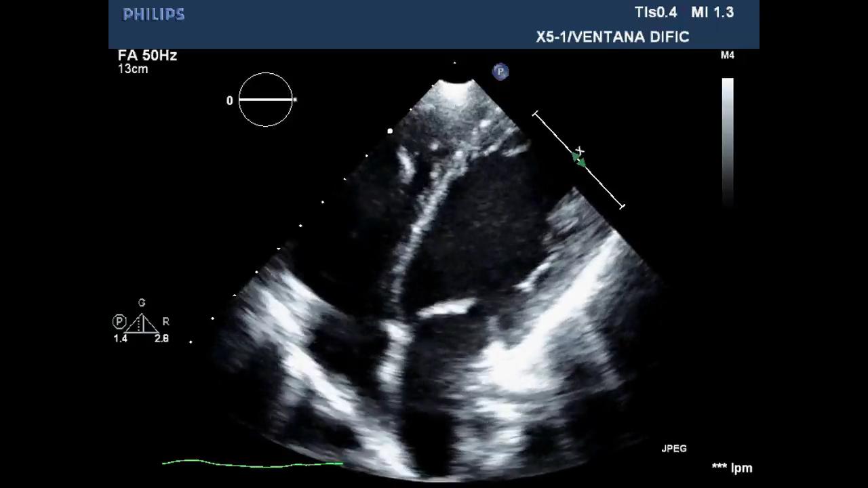The height and width of the screenshot is (488, 868).
Task: Click the *** lpm heart rate readout
Action: 732,468
